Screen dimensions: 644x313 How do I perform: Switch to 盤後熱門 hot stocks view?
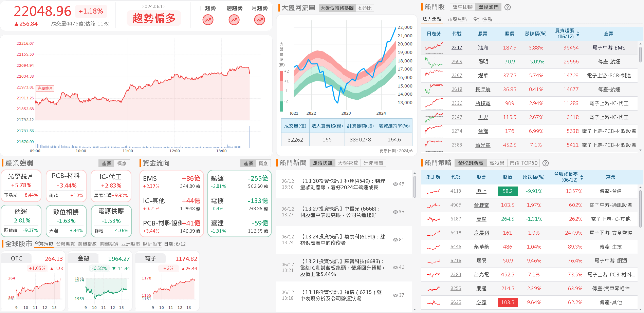click(488, 7)
